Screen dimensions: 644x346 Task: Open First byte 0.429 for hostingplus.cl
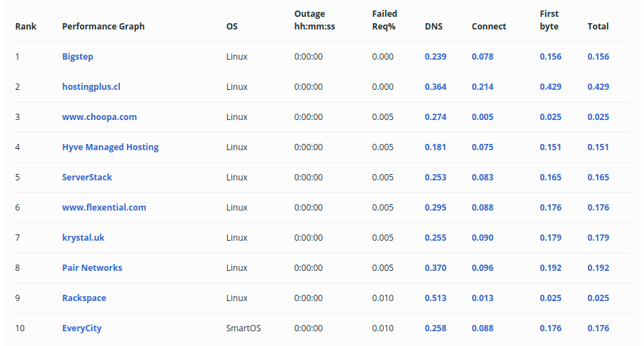point(551,87)
